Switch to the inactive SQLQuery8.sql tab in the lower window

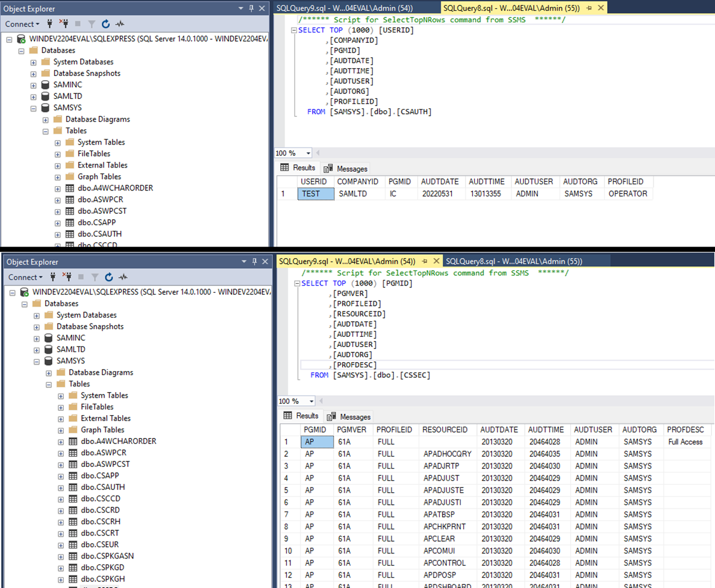point(512,261)
